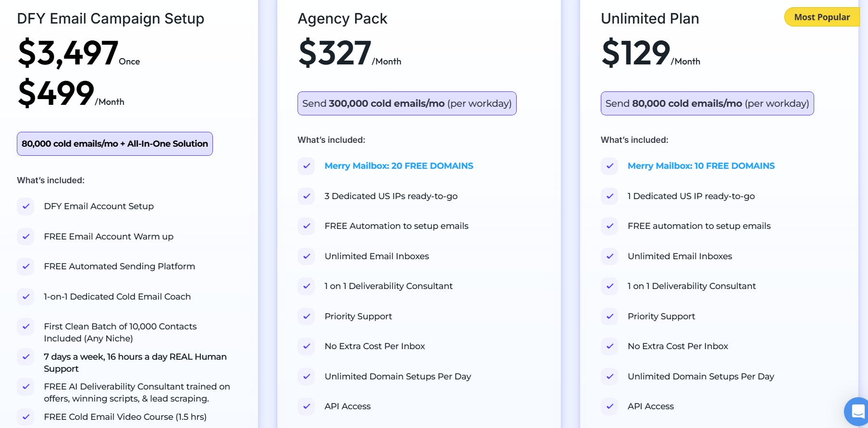
Task: Select the Unlimited Plan heading
Action: tap(650, 18)
